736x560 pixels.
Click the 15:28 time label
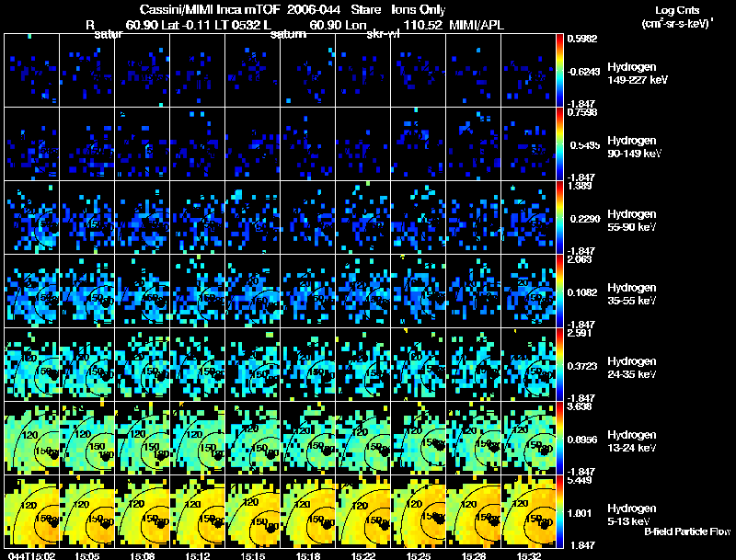(474, 555)
